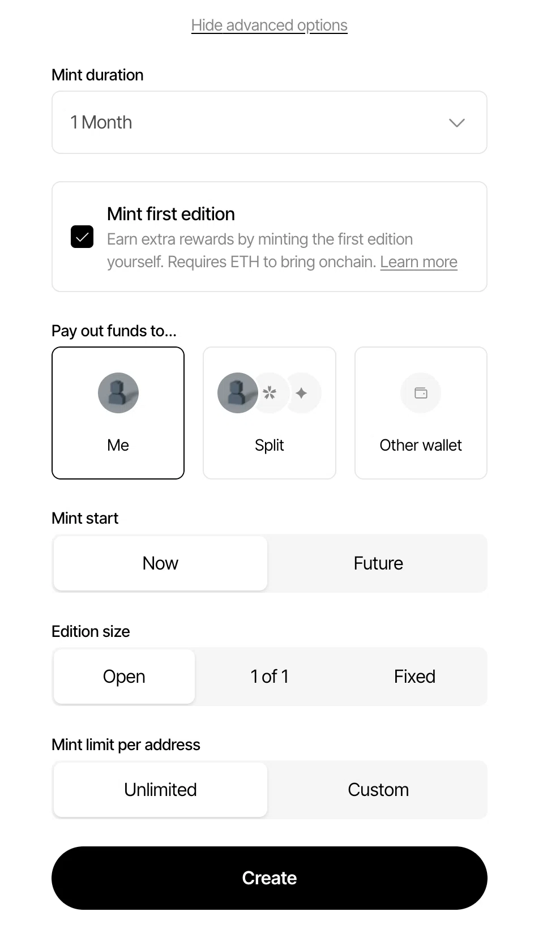Click the avatar icon in the Me card
Screen dimensions: 560x933
tap(118, 392)
